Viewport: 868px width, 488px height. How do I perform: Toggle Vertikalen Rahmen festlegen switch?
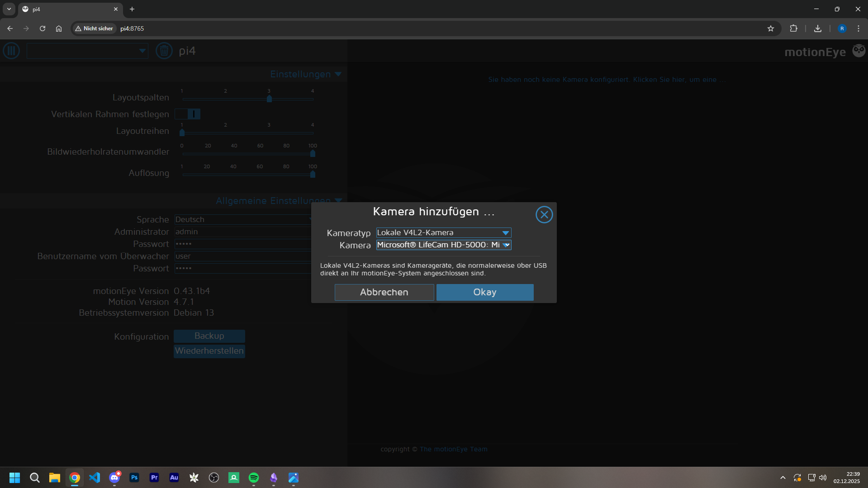(188, 114)
